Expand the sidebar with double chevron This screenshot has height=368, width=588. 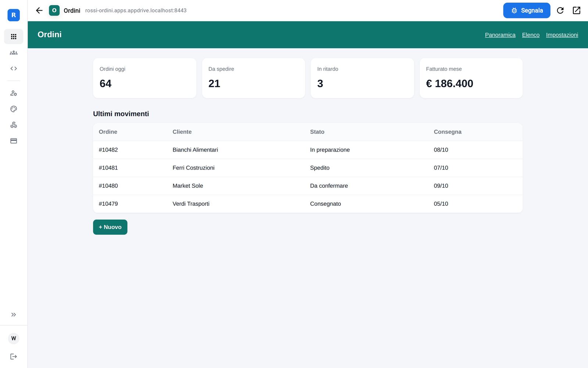coord(14,315)
